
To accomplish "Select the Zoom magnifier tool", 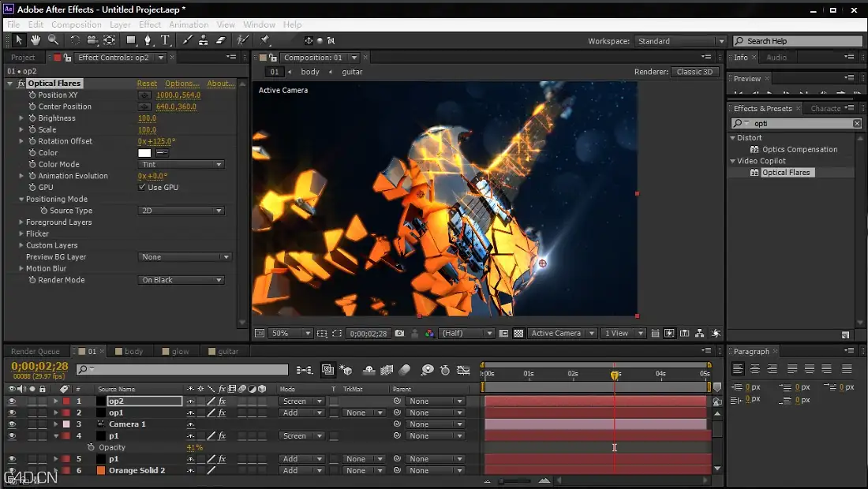I will point(53,39).
